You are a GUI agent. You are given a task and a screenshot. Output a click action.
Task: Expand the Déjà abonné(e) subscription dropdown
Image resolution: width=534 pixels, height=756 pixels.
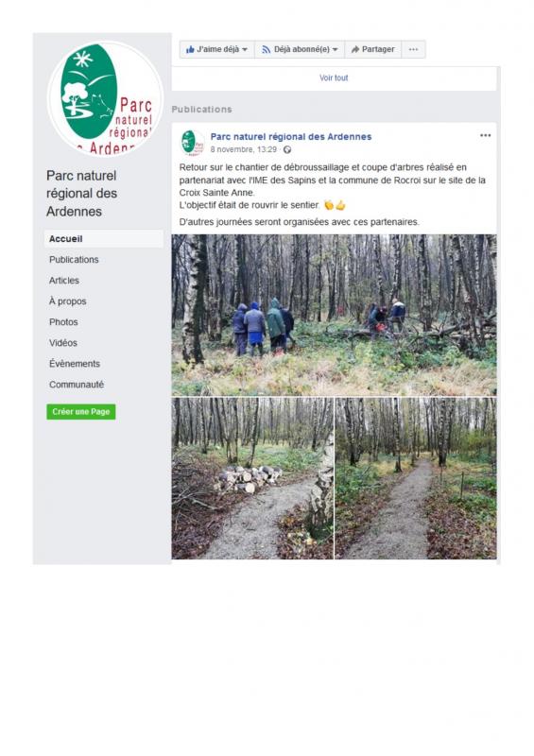coord(300,49)
